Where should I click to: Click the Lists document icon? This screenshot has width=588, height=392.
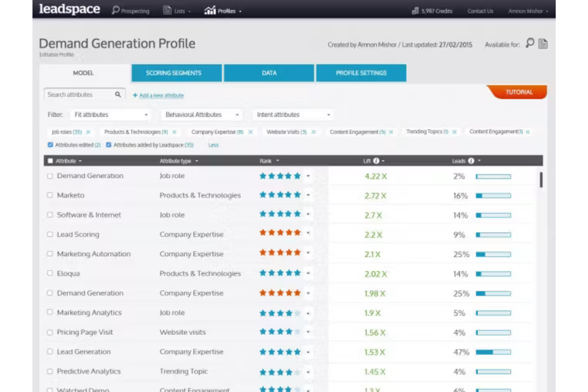(167, 10)
